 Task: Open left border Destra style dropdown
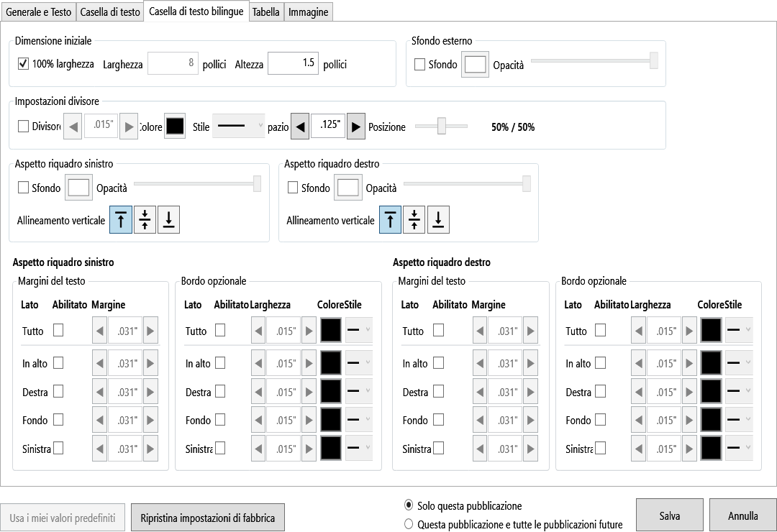click(359, 391)
